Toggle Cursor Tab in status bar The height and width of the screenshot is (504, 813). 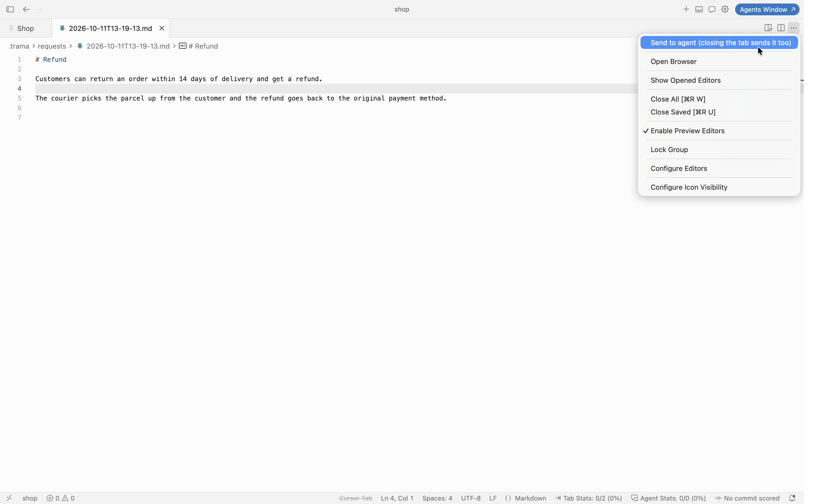click(355, 498)
